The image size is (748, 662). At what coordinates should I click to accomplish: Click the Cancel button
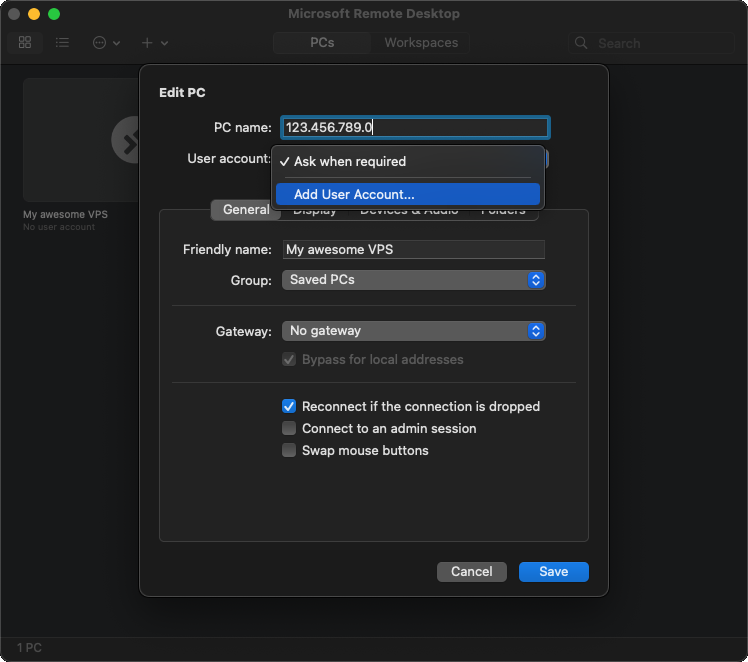[471, 572]
